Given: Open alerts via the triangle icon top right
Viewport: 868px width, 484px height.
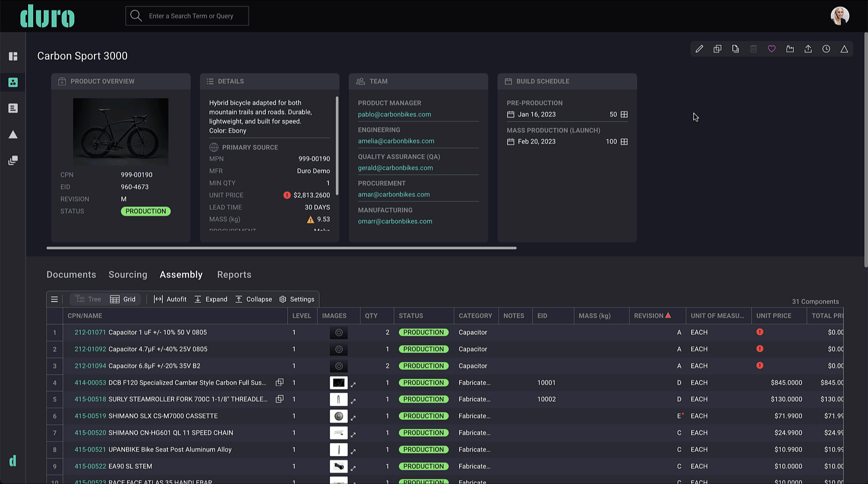Looking at the screenshot, I should pos(844,49).
